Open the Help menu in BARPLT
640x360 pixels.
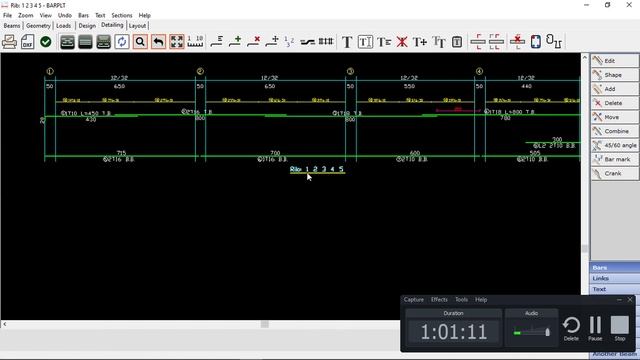pos(144,15)
